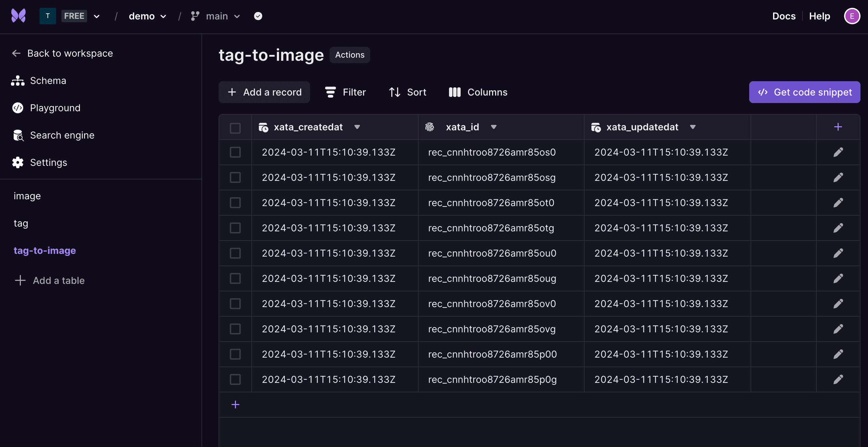Viewport: 868px width, 447px height.
Task: Click the Get code snippet button
Action: click(x=804, y=92)
